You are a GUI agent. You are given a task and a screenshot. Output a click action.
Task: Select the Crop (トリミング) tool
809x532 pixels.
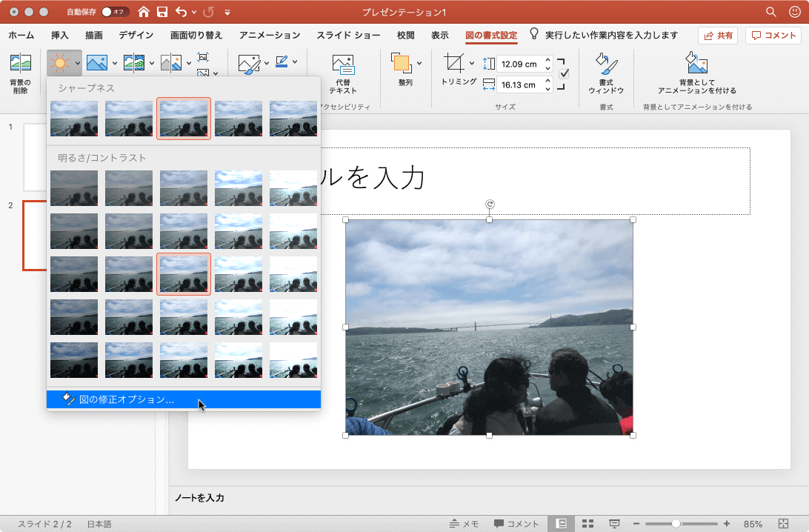(x=453, y=64)
